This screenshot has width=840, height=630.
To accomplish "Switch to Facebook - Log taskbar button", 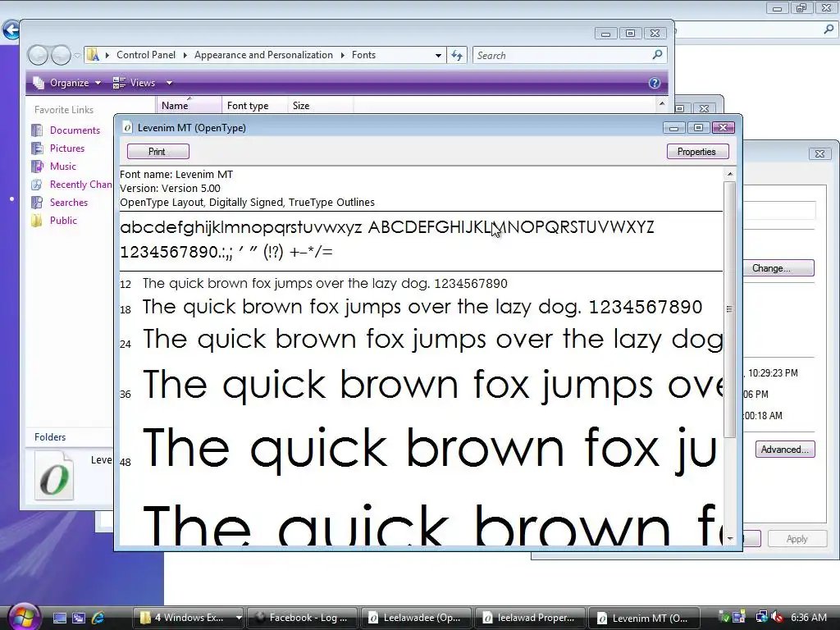I will pos(302,618).
